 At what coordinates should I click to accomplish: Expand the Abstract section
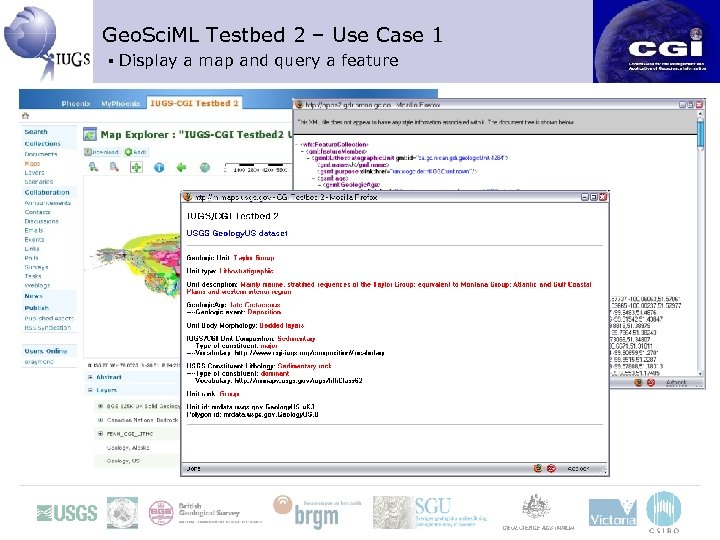(90, 377)
